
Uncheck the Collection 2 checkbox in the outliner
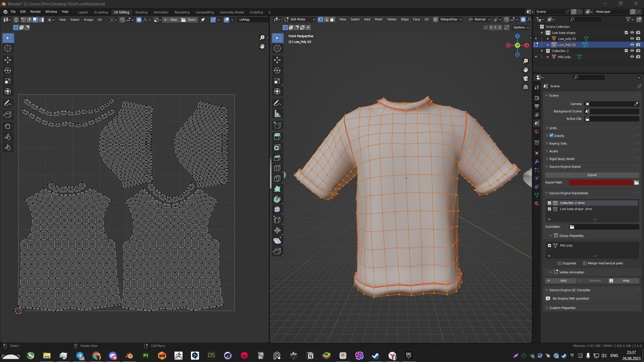[626, 51]
